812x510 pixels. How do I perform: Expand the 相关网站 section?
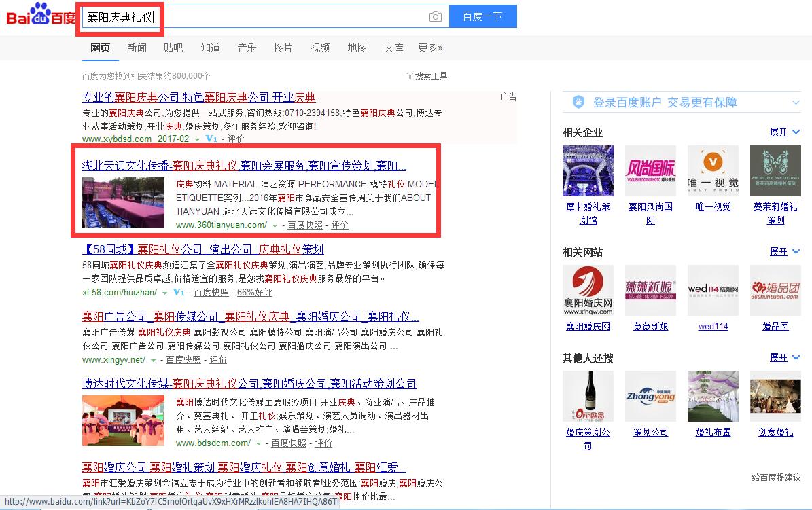click(x=785, y=252)
